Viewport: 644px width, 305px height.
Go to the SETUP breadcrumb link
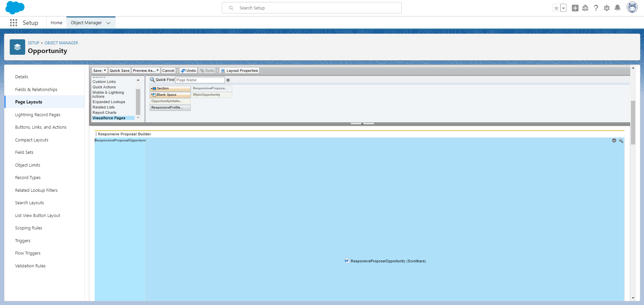[34, 43]
